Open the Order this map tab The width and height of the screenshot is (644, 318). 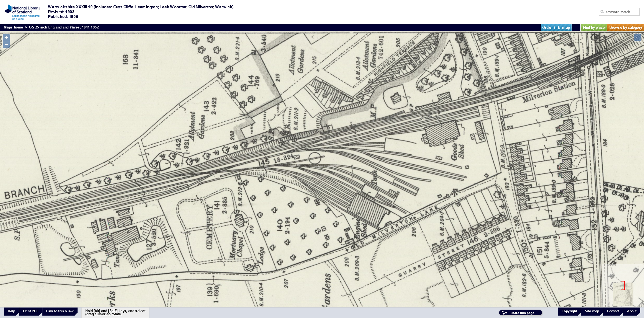coord(556,28)
